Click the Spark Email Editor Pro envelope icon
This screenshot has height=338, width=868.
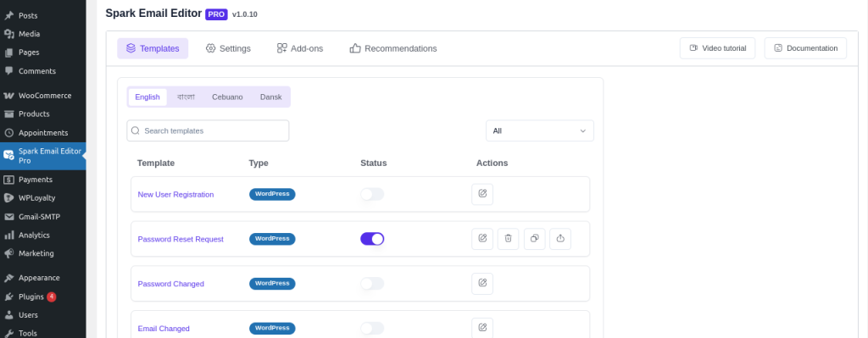pos(8,155)
